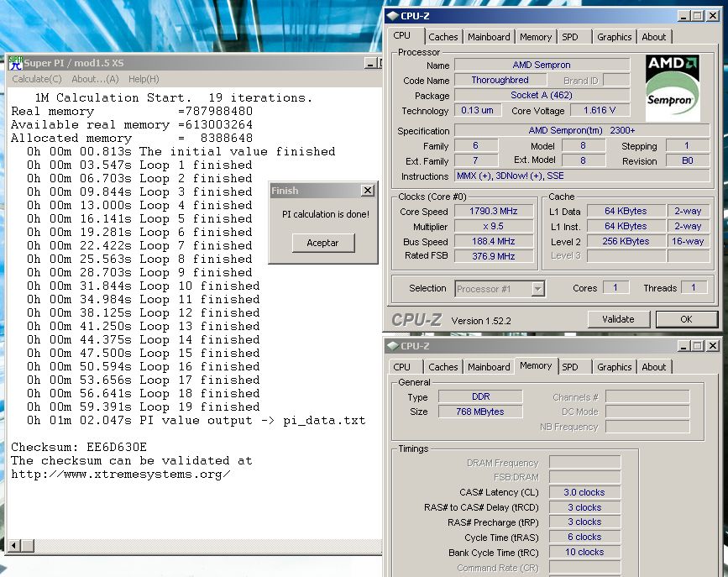Click the left scroll arrow in Super PI

pyautogui.click(x=14, y=545)
